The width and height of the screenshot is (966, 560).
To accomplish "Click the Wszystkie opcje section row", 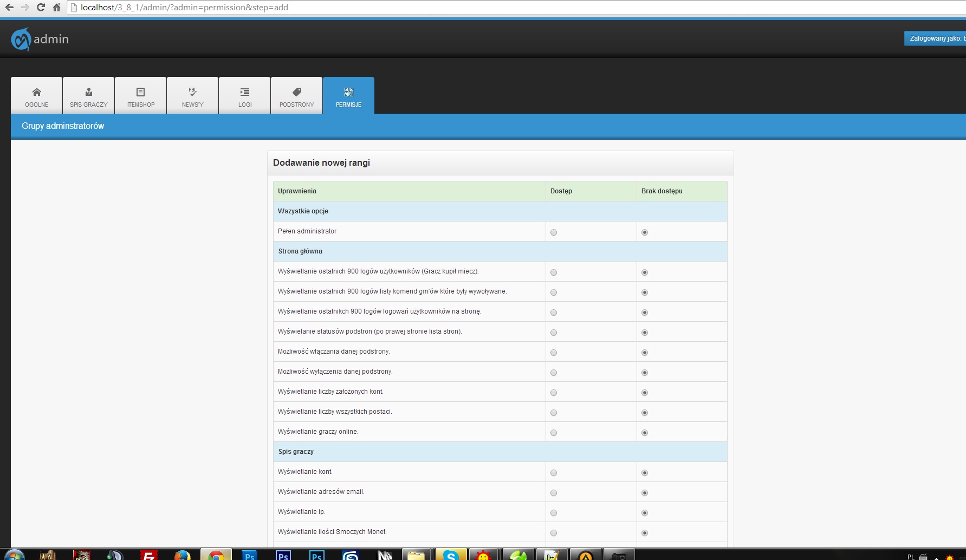I will tap(500, 211).
